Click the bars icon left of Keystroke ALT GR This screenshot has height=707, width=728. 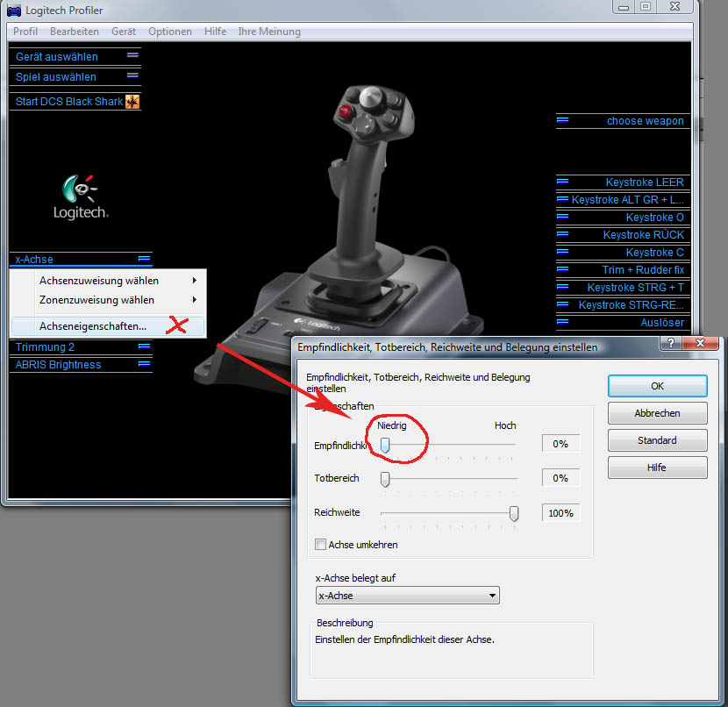pos(563,199)
